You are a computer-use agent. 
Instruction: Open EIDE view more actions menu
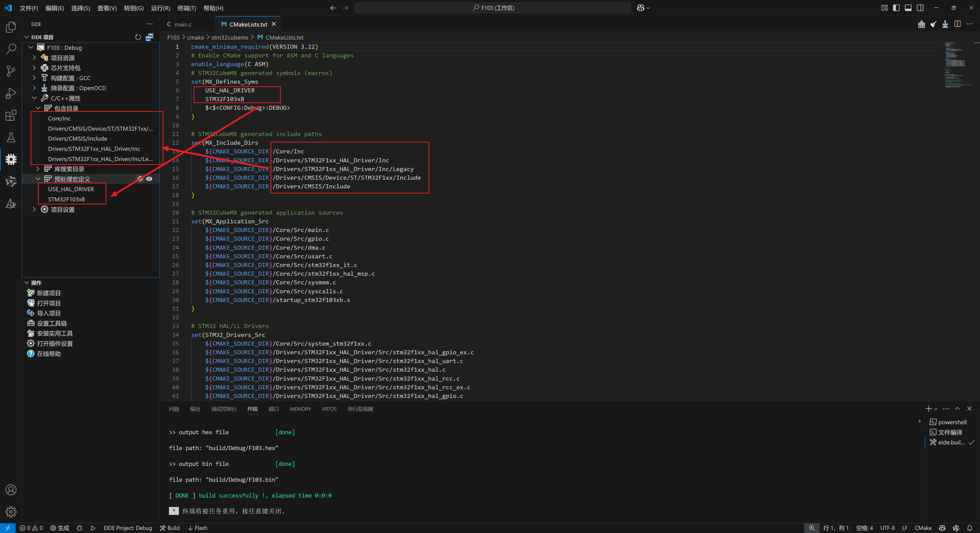tap(150, 24)
